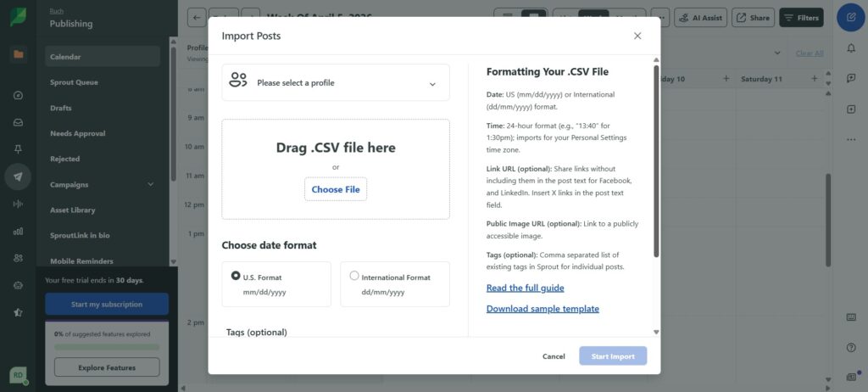Open the help question mark icon
Screen dimensions: 868x392
click(851, 348)
